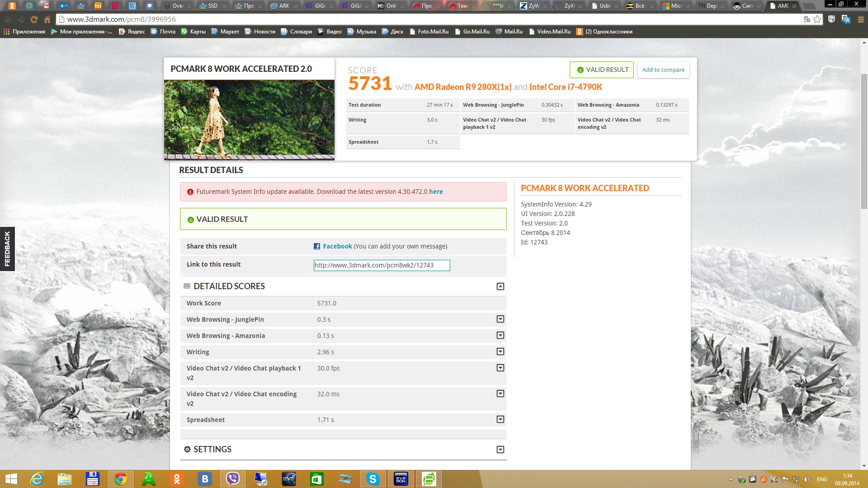Bookmark this page with the star icon
868x488 pixels.
point(817,19)
